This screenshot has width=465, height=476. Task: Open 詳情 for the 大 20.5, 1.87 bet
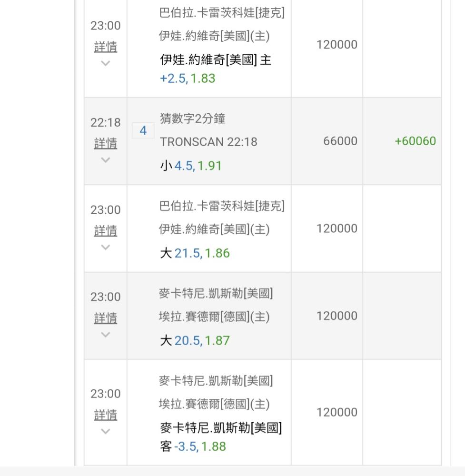pos(106,317)
